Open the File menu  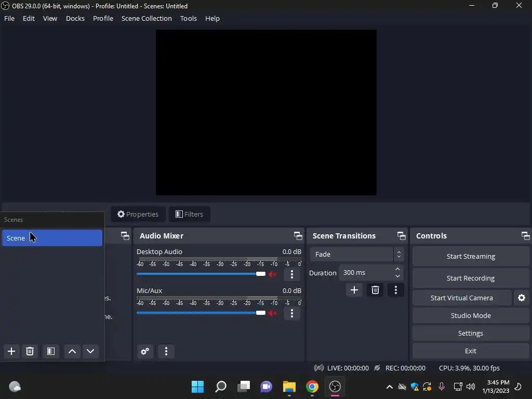pyautogui.click(x=9, y=18)
